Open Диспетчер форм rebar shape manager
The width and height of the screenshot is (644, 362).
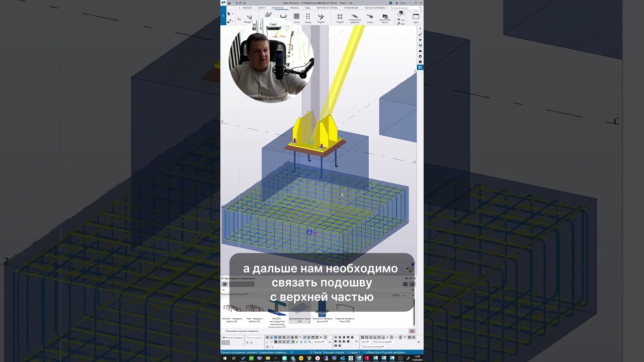pos(385,19)
